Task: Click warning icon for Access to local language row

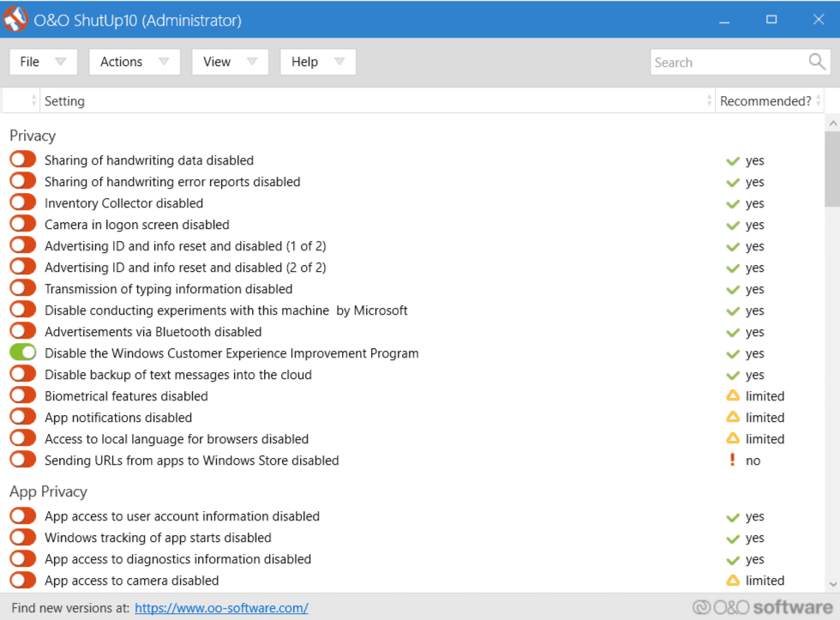Action: pyautogui.click(x=732, y=438)
